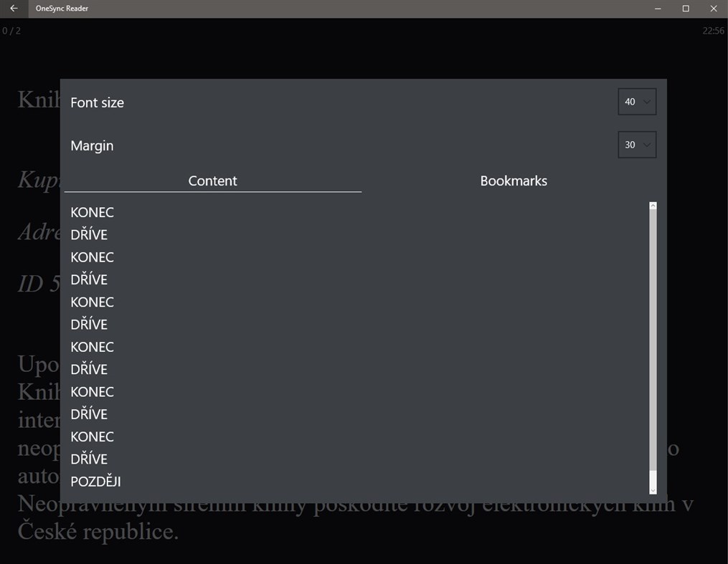Select the Content tab
Image resolution: width=728 pixels, height=564 pixels.
pos(212,181)
